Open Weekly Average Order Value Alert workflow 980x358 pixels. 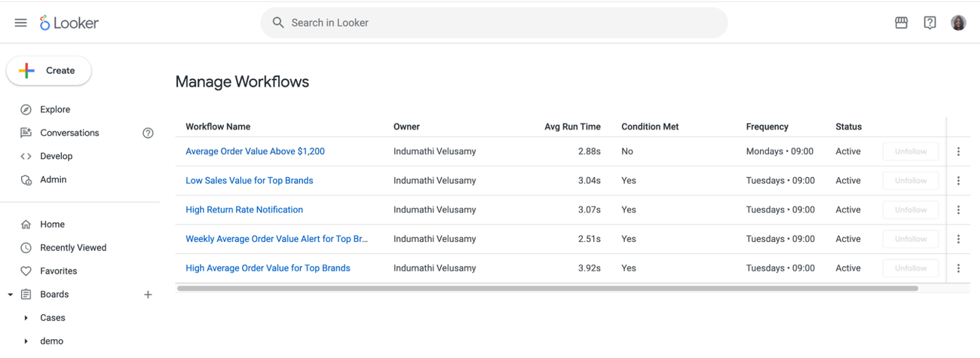tap(277, 239)
